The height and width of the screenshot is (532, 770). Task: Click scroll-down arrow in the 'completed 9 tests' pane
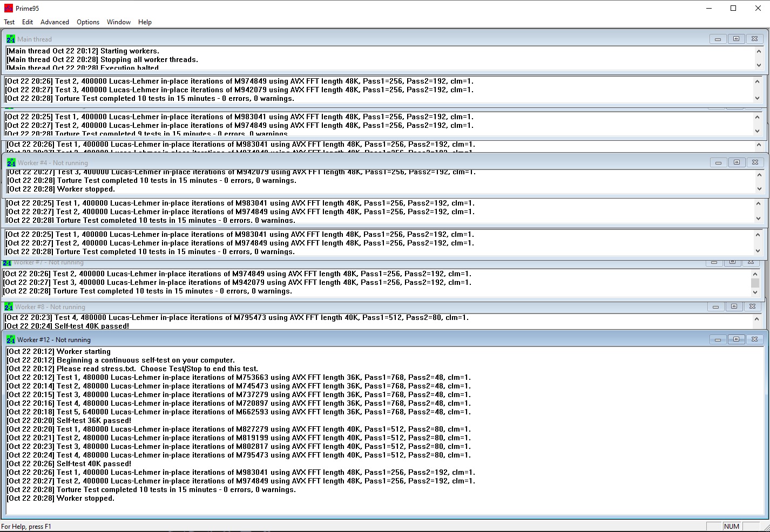click(757, 131)
